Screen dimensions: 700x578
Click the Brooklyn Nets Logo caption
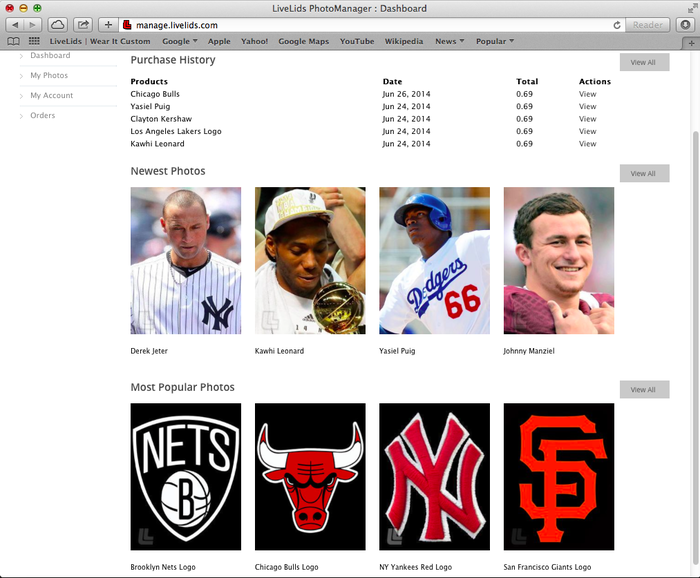163,567
